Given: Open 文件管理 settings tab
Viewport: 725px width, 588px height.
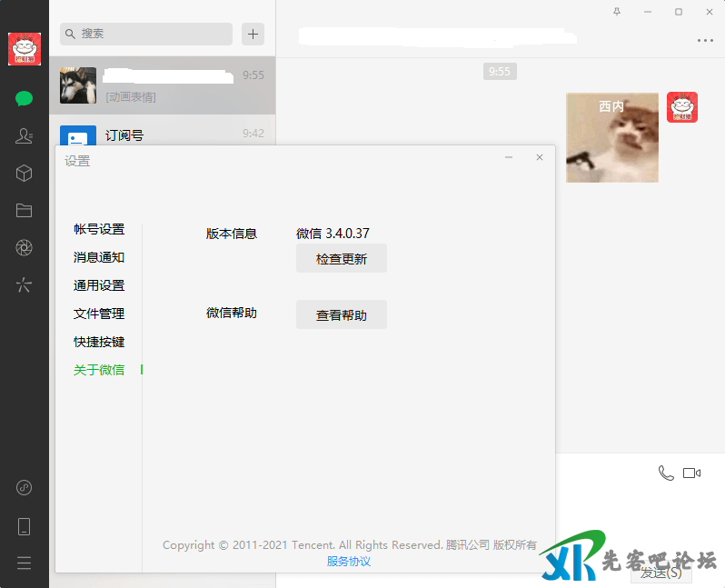Looking at the screenshot, I should [x=99, y=314].
